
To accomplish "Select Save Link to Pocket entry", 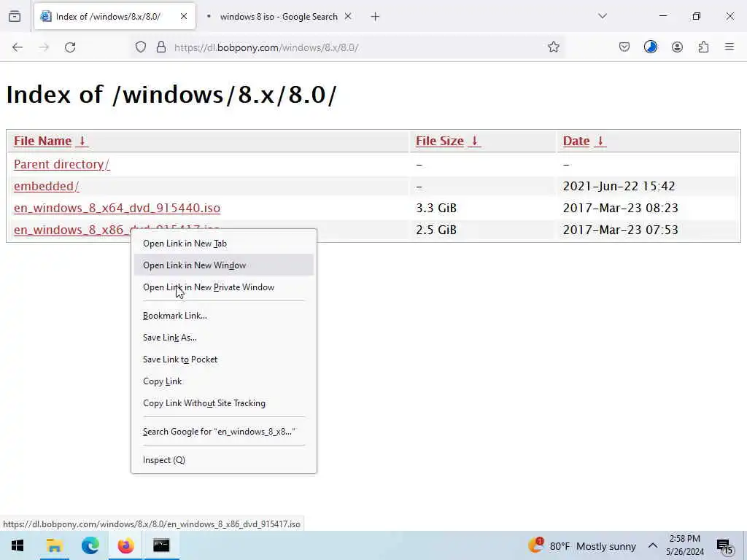I will (x=223, y=359).
